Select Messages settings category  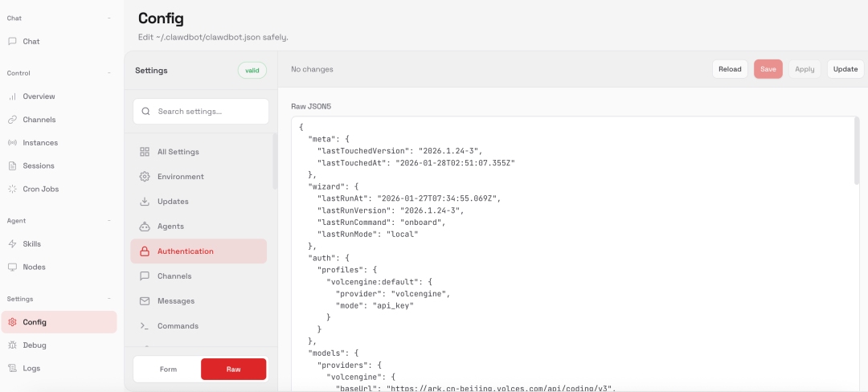199,300
